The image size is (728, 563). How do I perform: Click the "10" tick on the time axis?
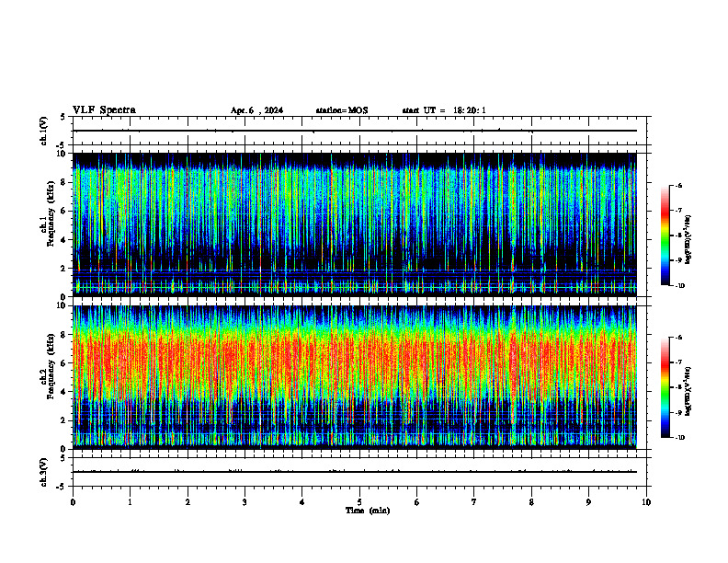tap(646, 502)
